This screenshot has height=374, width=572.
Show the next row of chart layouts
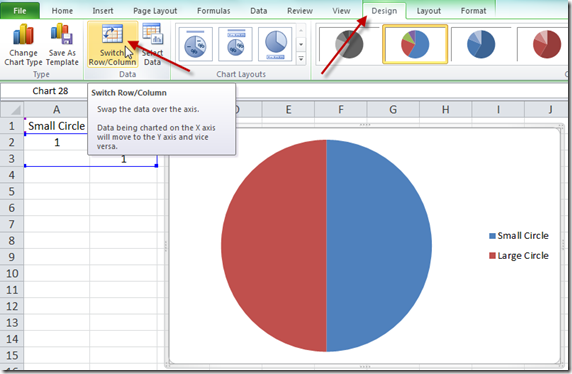point(301,45)
